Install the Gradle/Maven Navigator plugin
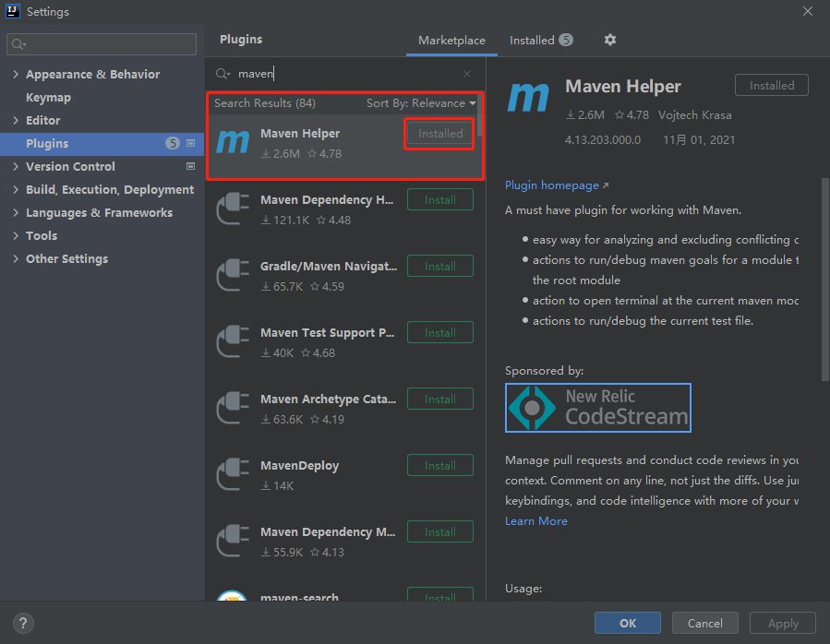The image size is (830, 644). coord(439,266)
